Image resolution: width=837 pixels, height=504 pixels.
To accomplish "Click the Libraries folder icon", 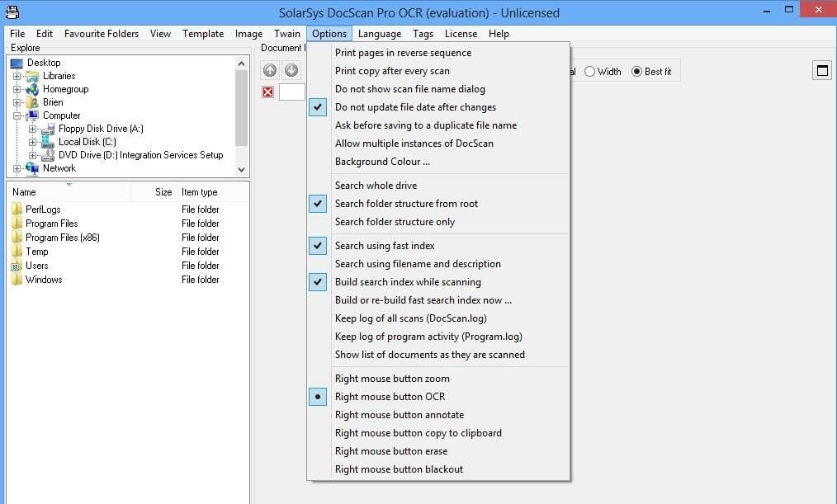I will pos(32,76).
